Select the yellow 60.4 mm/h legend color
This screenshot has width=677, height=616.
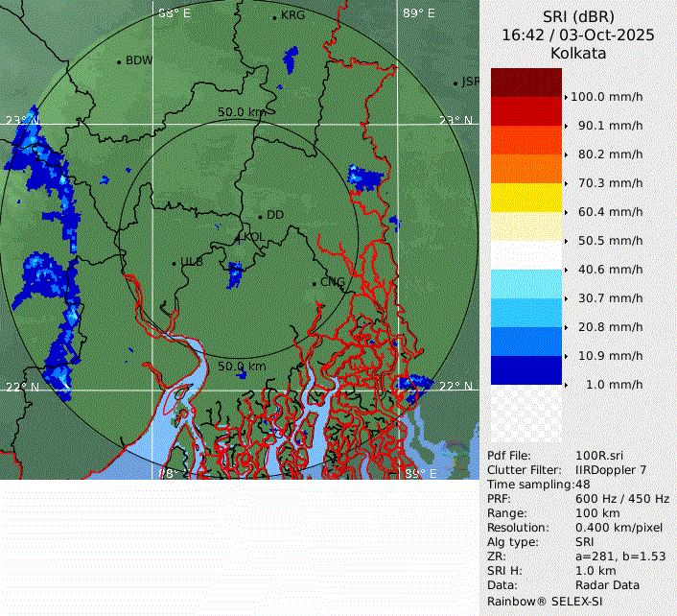[525, 198]
